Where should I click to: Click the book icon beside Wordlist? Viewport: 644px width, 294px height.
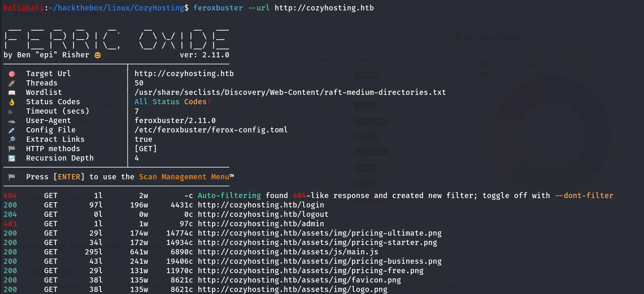(x=12, y=93)
